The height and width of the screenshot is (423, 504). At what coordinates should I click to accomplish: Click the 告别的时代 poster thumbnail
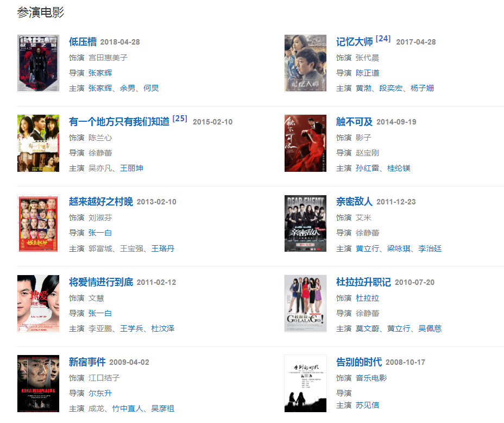305,383
